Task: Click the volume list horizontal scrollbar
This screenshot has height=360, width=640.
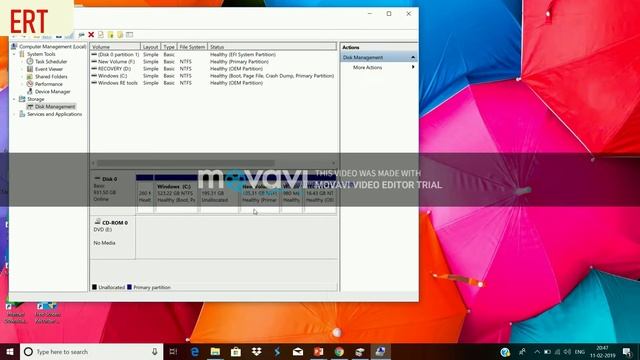Action: click(x=186, y=163)
